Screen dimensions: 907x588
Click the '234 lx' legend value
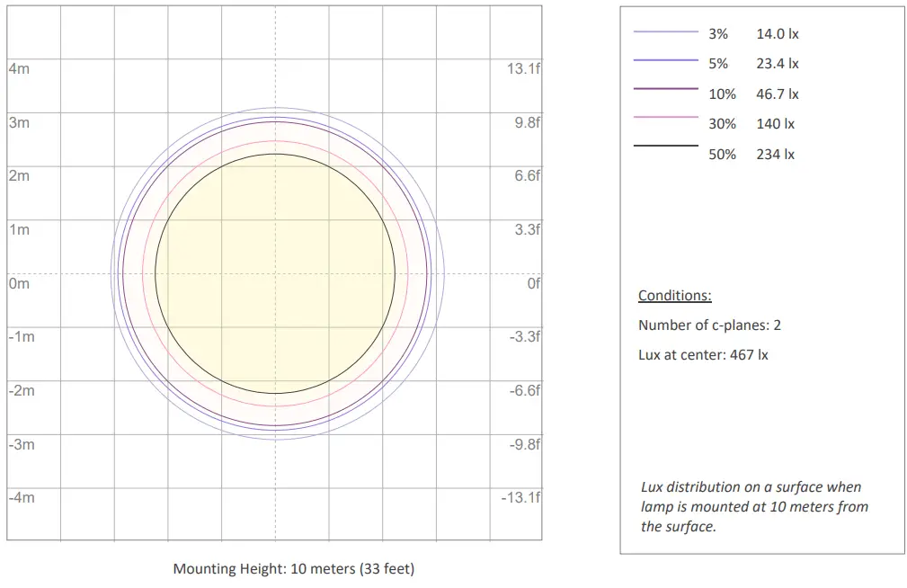pos(775,155)
